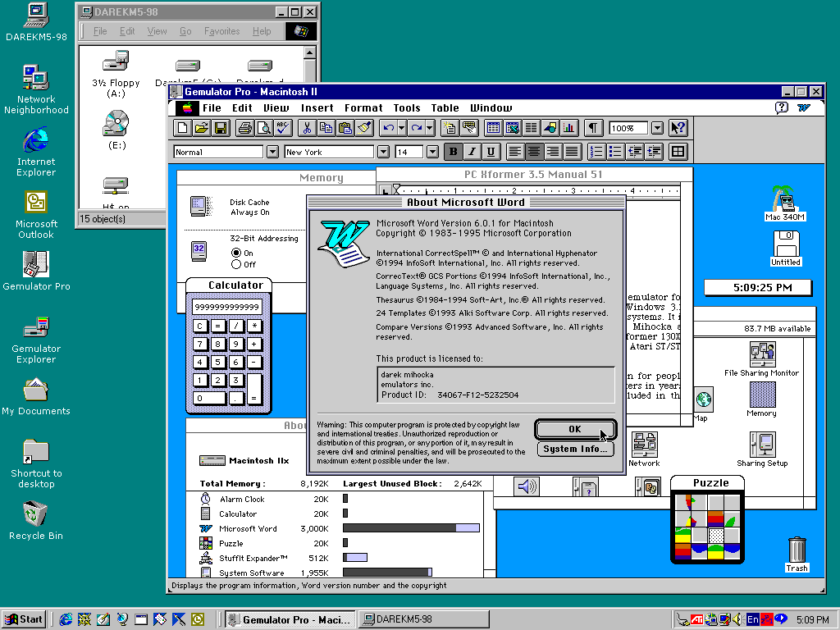Open the Insert menu in Word
This screenshot has height=630, width=840.
tap(317, 107)
